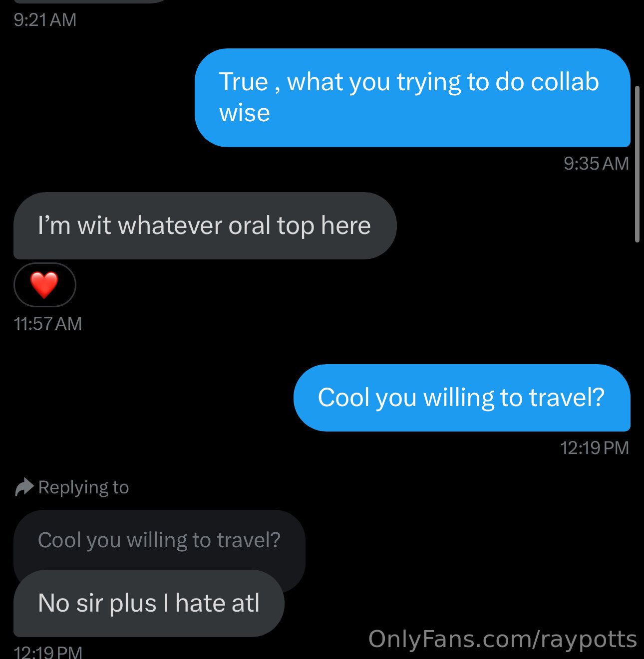644x659 pixels.
Task: Click the word "collab" in the first blue message
Action: pos(565,82)
